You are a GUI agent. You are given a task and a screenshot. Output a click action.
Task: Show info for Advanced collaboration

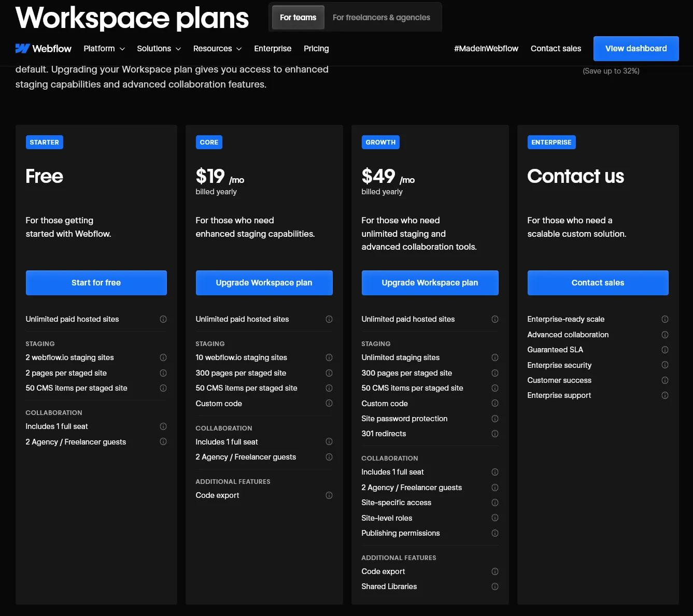(x=665, y=335)
